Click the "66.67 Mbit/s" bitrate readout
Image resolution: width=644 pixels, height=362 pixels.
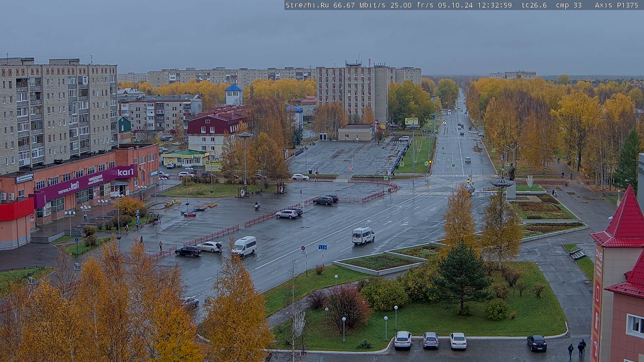coord(360,5)
